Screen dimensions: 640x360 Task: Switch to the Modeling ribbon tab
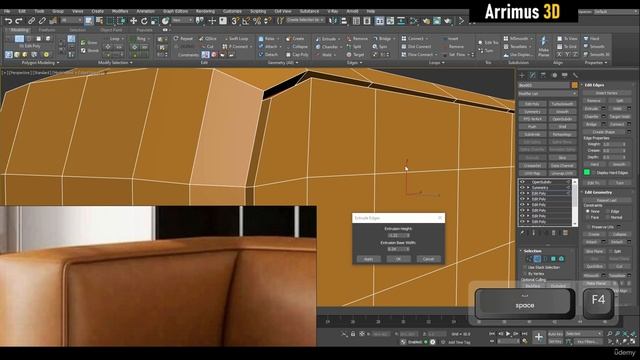19,30
